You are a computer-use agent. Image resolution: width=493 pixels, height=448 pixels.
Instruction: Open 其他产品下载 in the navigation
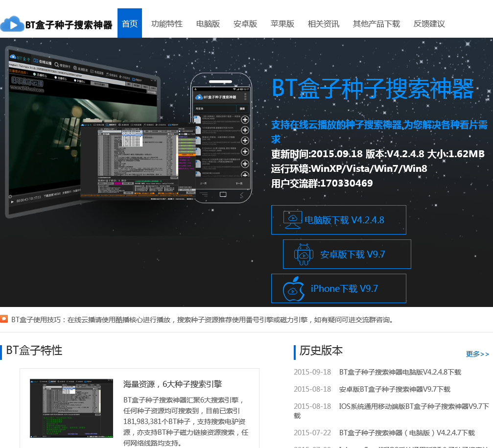(376, 24)
